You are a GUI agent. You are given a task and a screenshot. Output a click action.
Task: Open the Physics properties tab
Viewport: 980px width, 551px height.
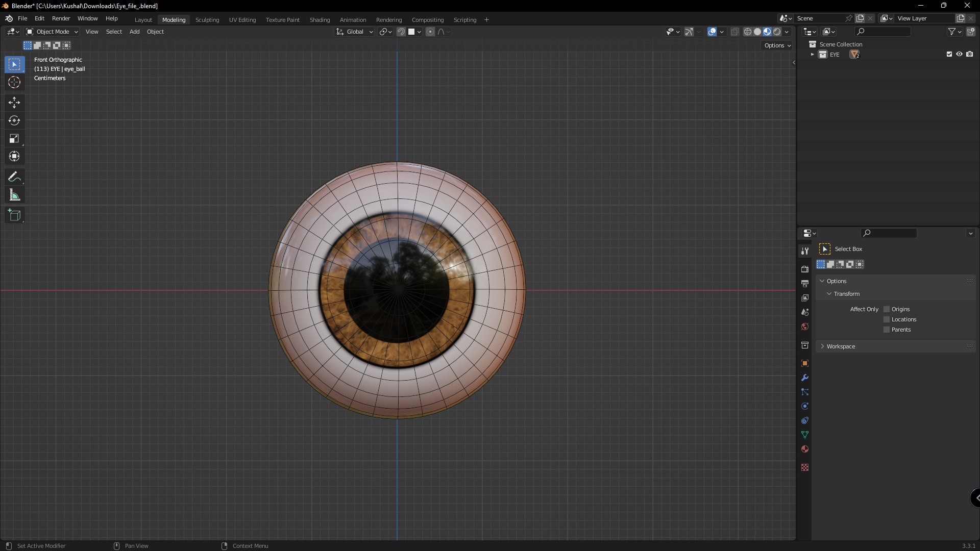tap(805, 406)
